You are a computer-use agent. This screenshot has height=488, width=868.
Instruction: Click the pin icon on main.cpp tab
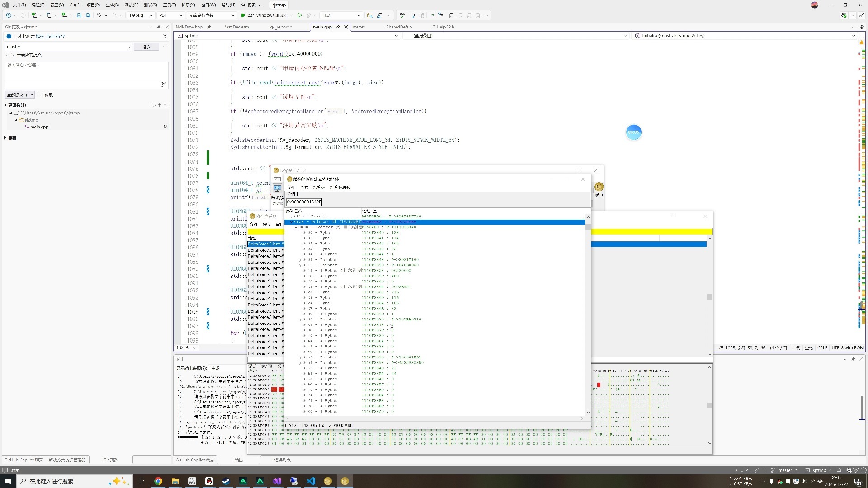338,27
